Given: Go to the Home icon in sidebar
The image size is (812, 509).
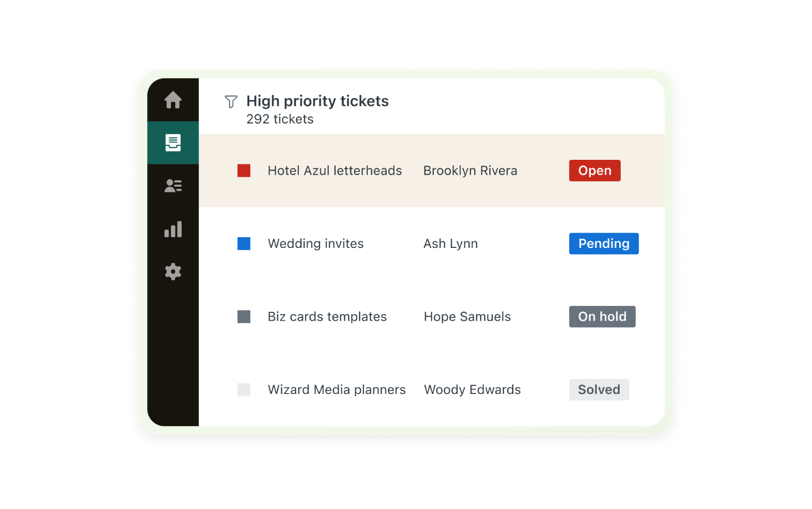Looking at the screenshot, I should pos(173,100).
